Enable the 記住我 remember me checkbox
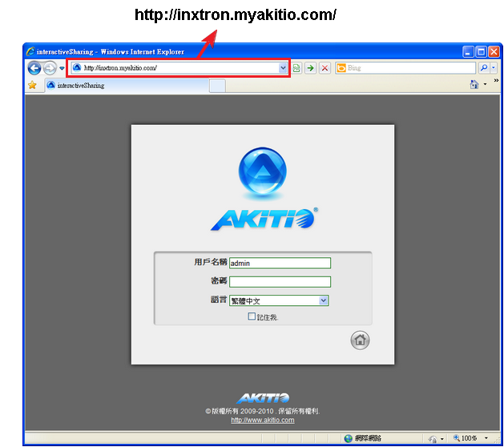The width and height of the screenshot is (504, 447). [x=252, y=316]
